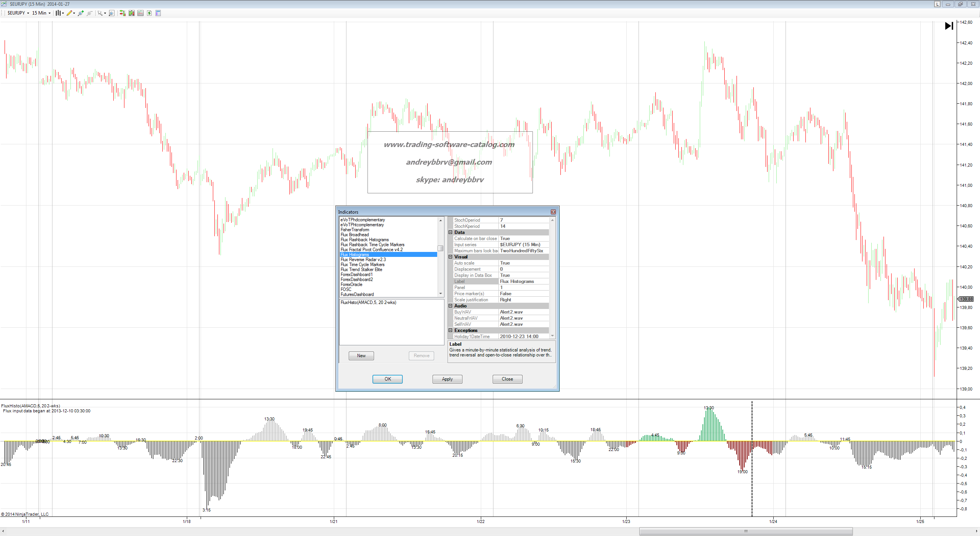Jump to latest bar arrow icon
Screen dimensions: 980x536
tap(949, 26)
